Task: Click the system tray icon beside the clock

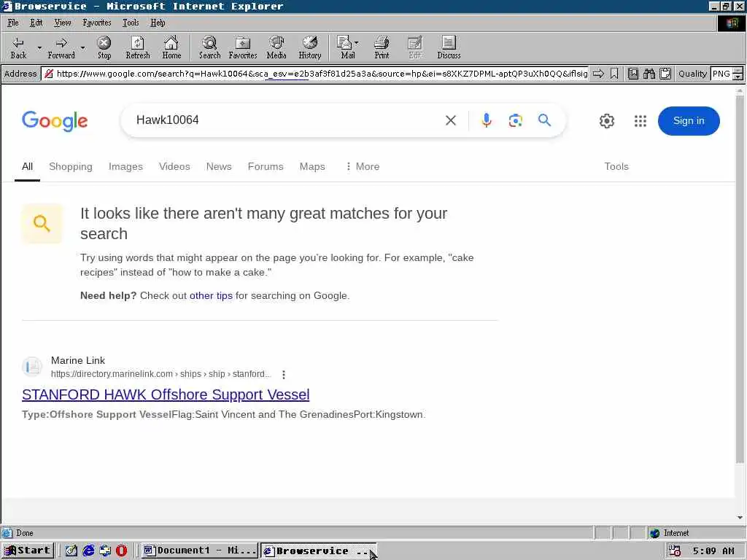Action: pyautogui.click(x=675, y=551)
